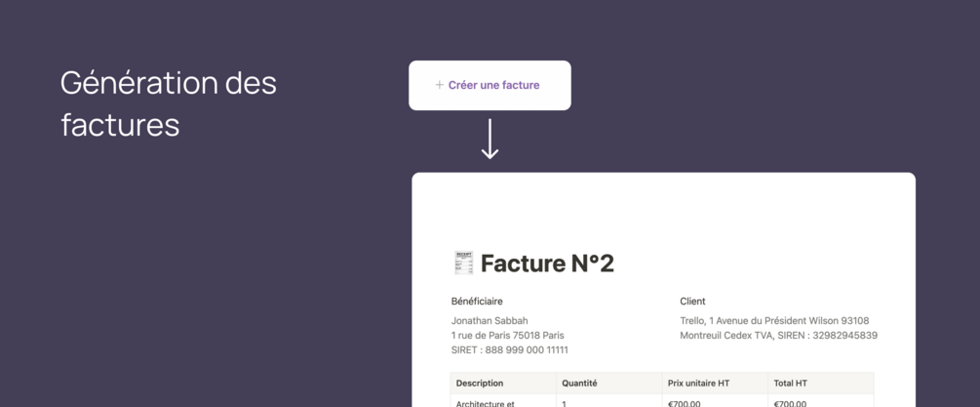Click the Description column header
The image size is (980, 407).
480,384
